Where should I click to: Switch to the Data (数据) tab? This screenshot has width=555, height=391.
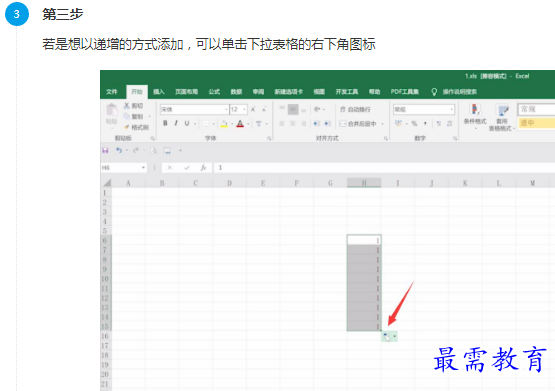tap(236, 92)
